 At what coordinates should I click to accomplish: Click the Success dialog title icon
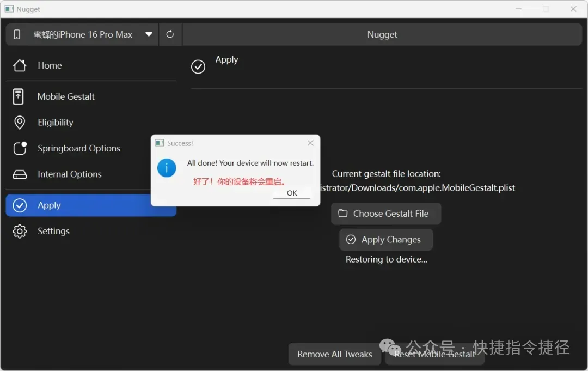pos(160,143)
